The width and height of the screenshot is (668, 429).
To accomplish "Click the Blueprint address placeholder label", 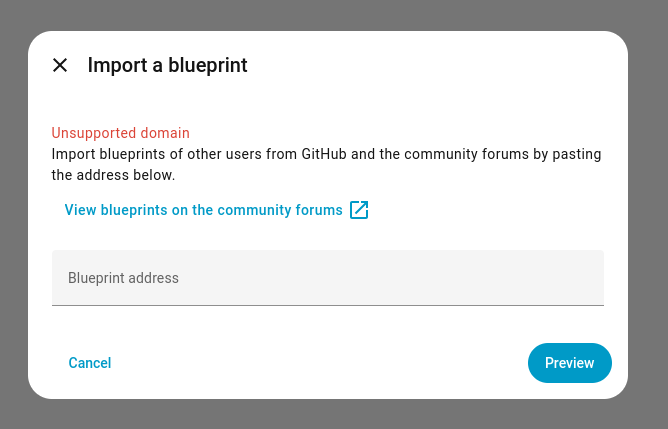I will pos(123,278).
